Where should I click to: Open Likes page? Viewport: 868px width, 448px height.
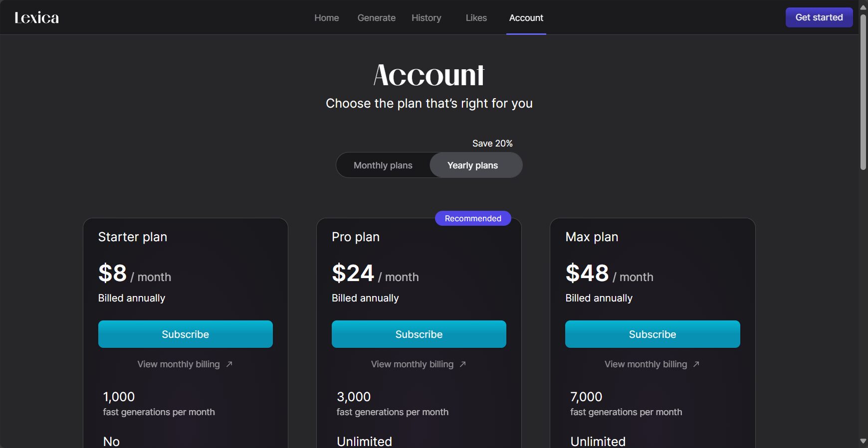click(476, 18)
